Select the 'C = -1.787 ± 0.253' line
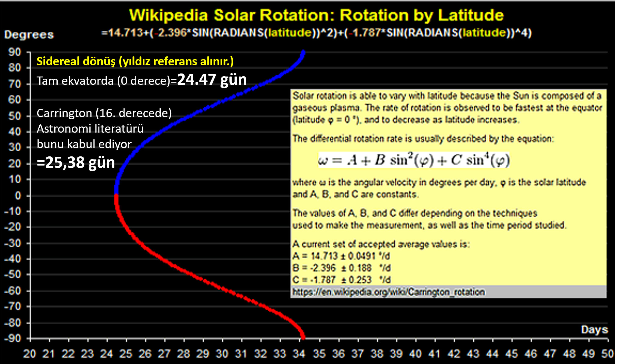This screenshot has width=617, height=364. (x=342, y=280)
